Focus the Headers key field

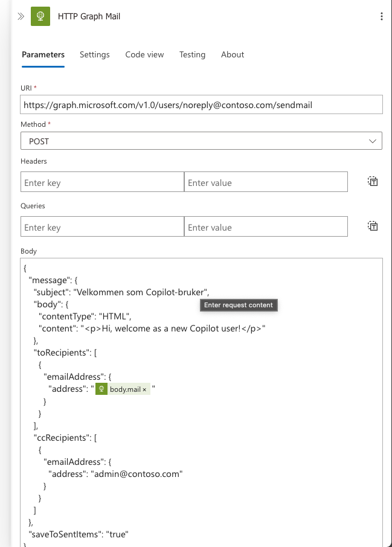[x=102, y=182]
